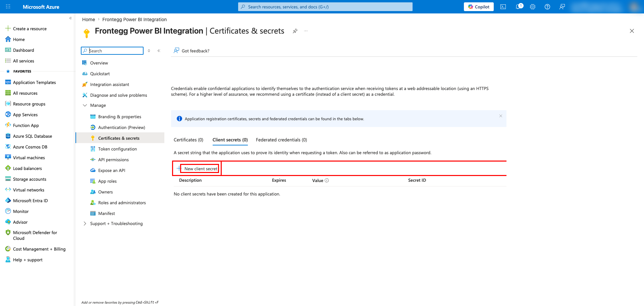Launch Copilot
This screenshot has height=306, width=644.
(479, 7)
